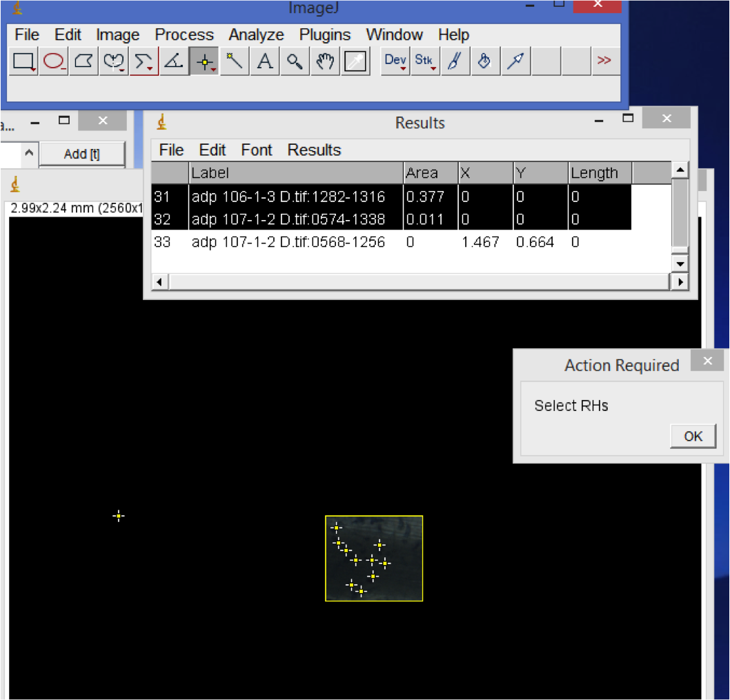
Task: Select the Scrolling hand tool
Action: click(x=325, y=61)
